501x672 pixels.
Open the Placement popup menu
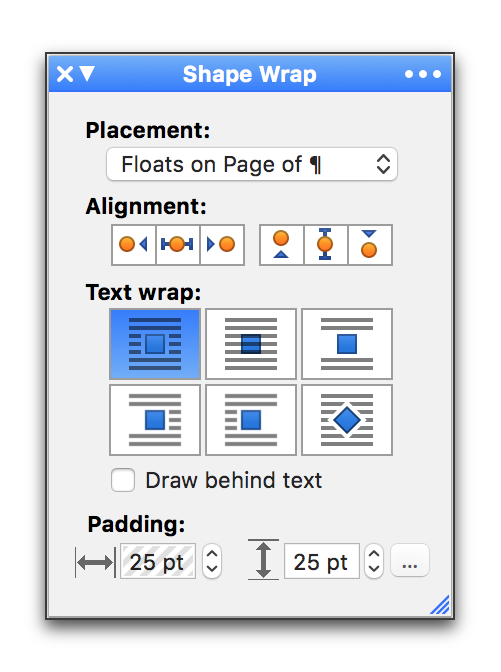coord(252,164)
